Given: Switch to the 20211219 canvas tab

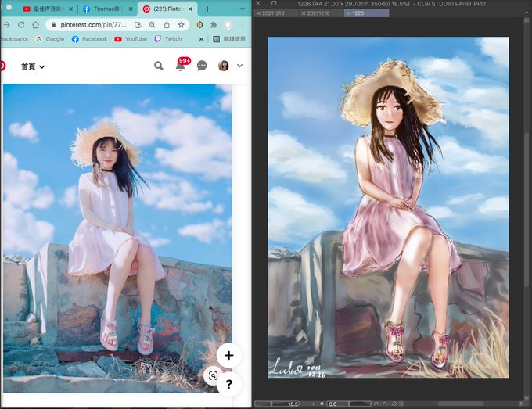Looking at the screenshot, I should (x=276, y=13).
